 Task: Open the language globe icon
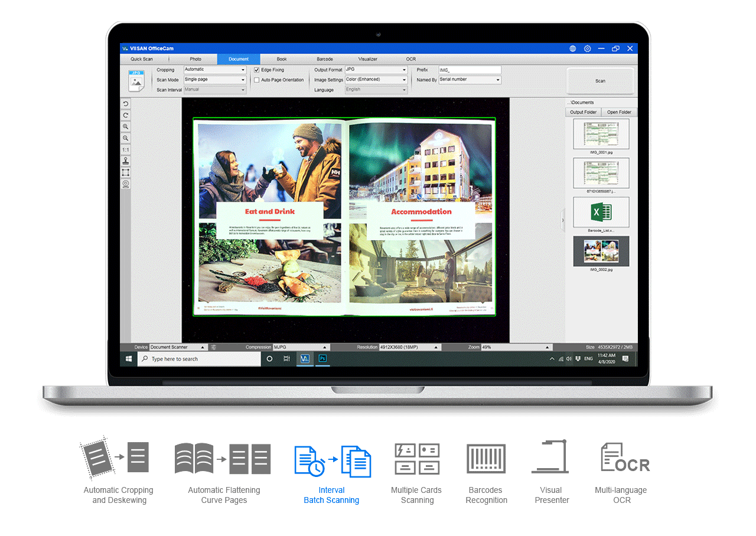573,48
